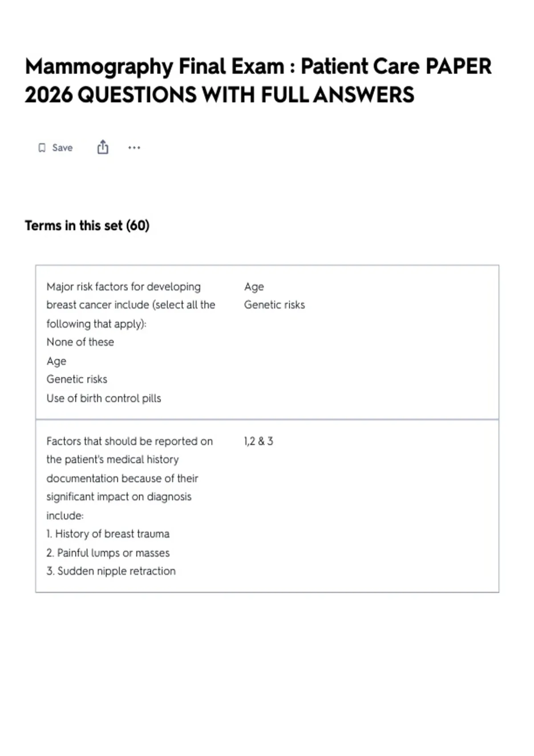
Task: Open the three-dots more options menu
Action: [134, 148]
